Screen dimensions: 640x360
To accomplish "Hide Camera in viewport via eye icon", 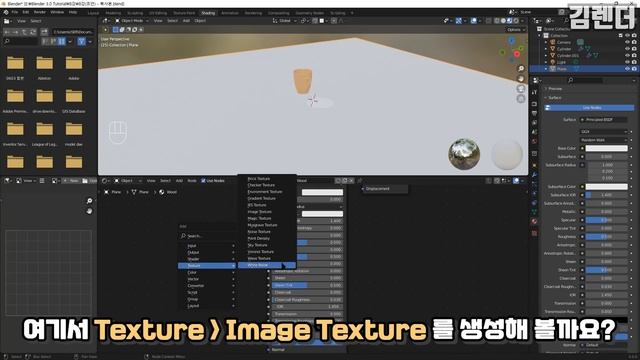I will pyautogui.click(x=627, y=42).
